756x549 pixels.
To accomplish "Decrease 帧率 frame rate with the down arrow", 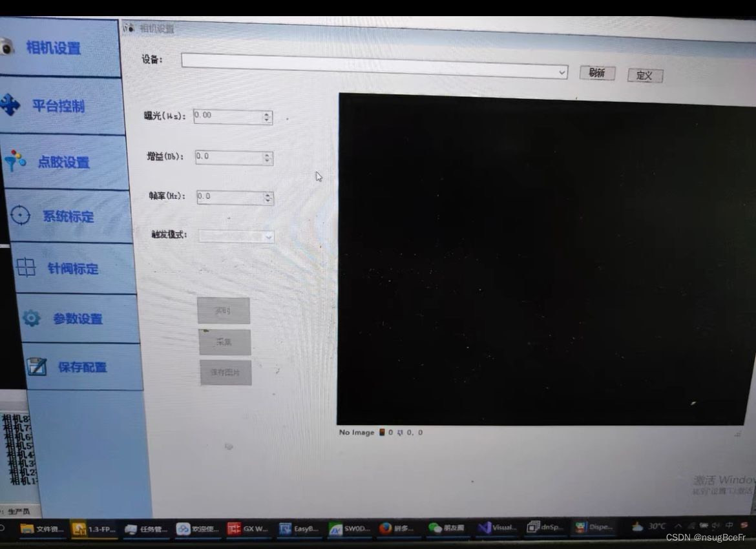I will [268, 201].
